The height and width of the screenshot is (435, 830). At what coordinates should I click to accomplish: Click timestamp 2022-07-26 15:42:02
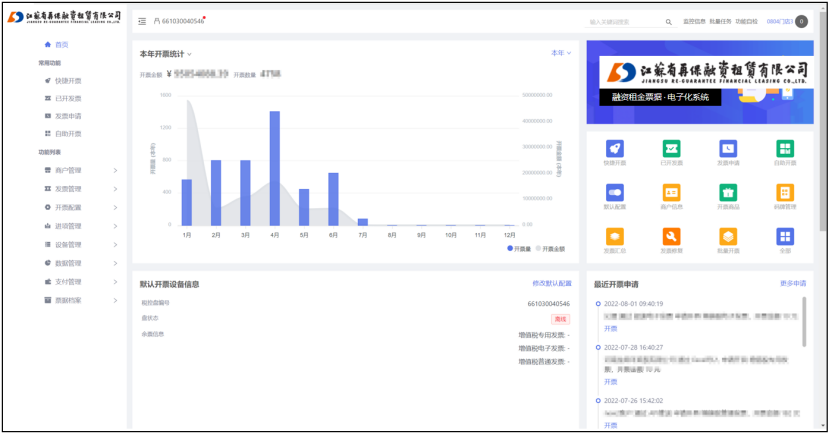(634, 401)
